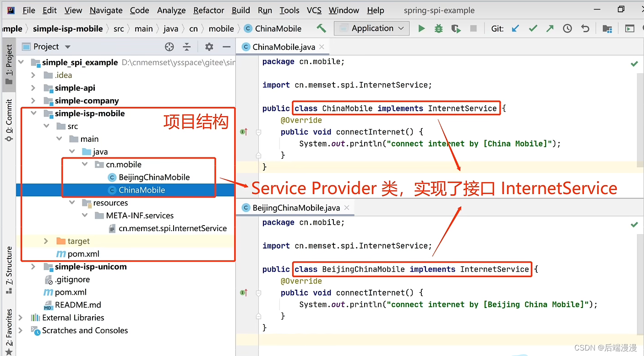Toggle the Z: Structure tool window
The image size is (644, 356).
point(9,270)
